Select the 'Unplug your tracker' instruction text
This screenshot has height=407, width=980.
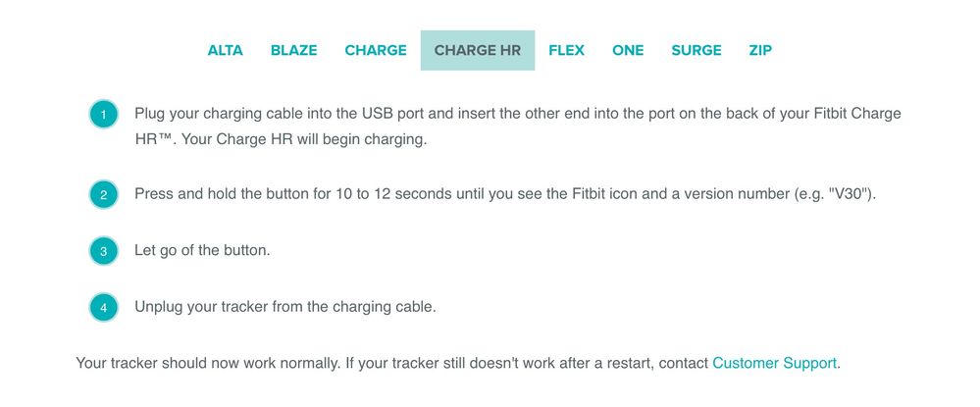pos(285,307)
